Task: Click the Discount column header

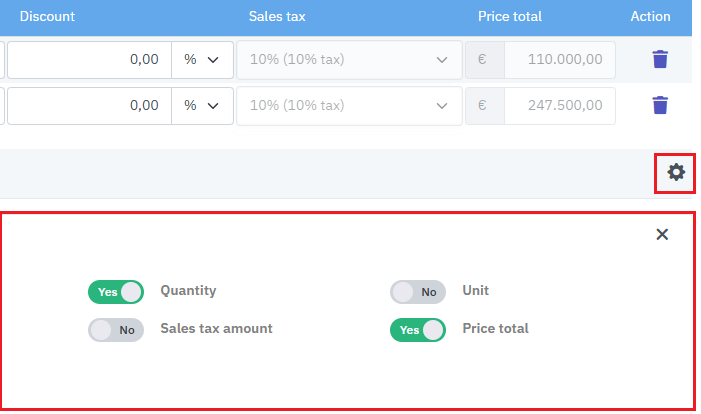Action: click(x=47, y=17)
